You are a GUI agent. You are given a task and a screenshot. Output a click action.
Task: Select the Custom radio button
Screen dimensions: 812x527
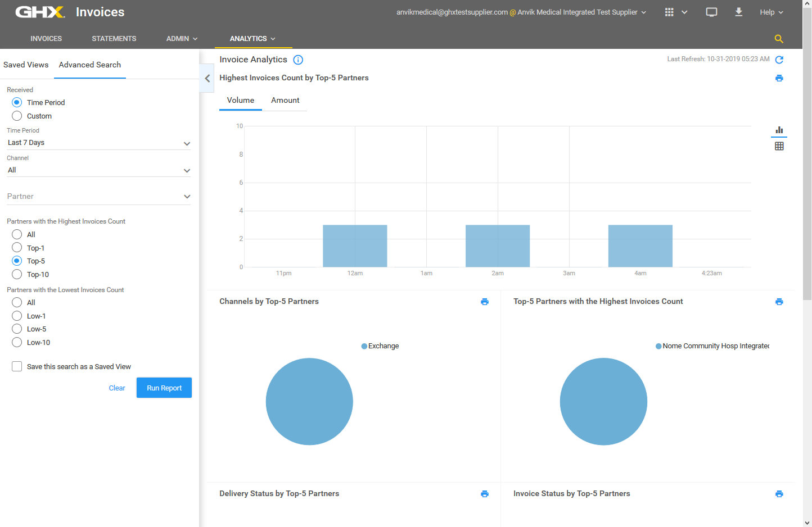point(17,116)
